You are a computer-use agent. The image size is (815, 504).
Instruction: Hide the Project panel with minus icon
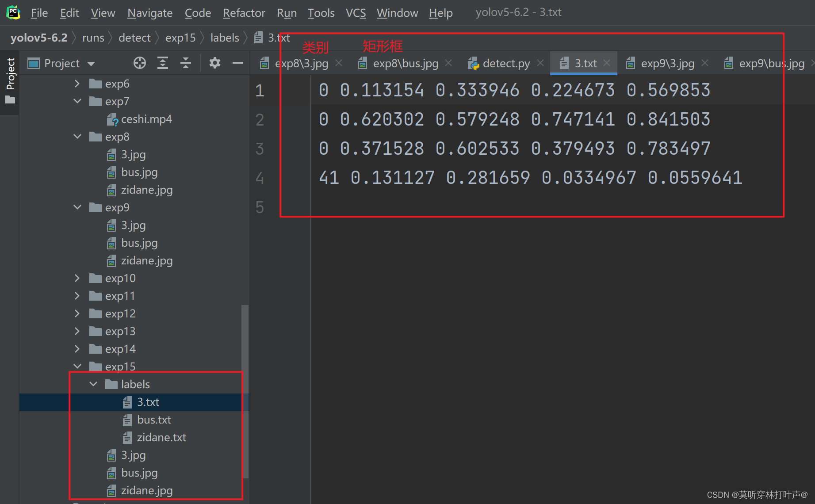tap(238, 63)
